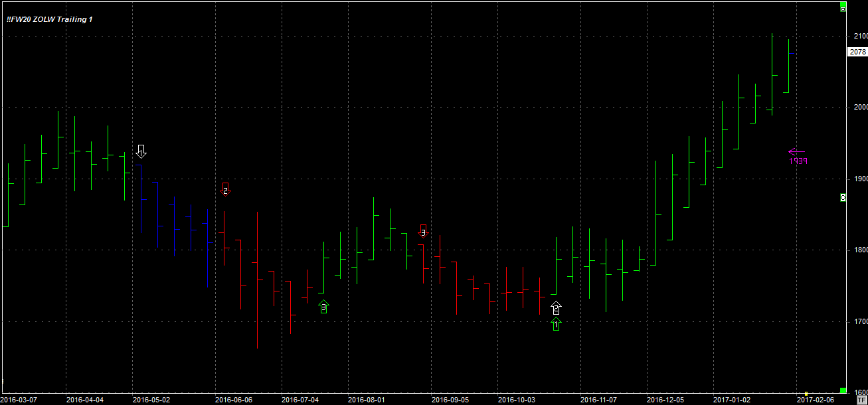Click the TF button in corner
The image size is (868, 405).
coord(861,400)
